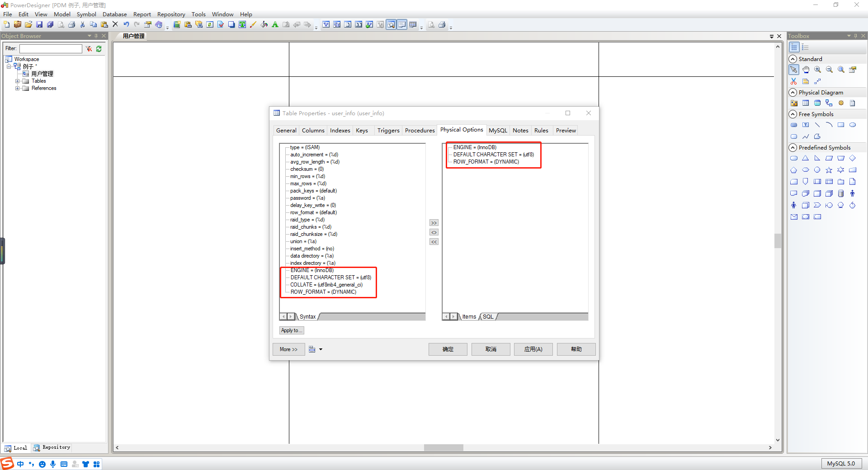Click the Sogou input method icon in taskbar
This screenshot has height=470, width=868.
pos(6,464)
